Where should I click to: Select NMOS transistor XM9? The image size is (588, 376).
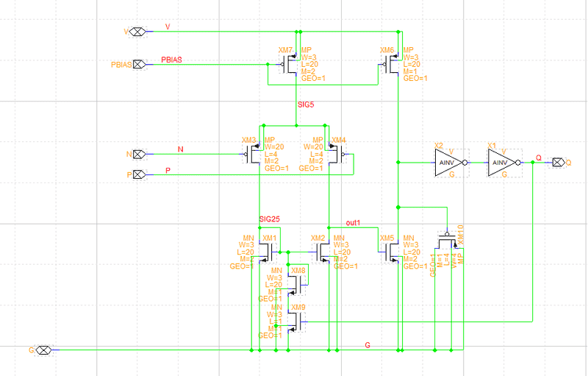(298, 322)
